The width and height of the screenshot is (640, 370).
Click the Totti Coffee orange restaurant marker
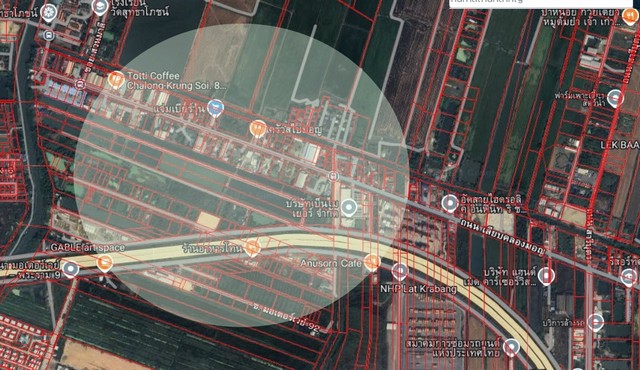tap(116, 80)
